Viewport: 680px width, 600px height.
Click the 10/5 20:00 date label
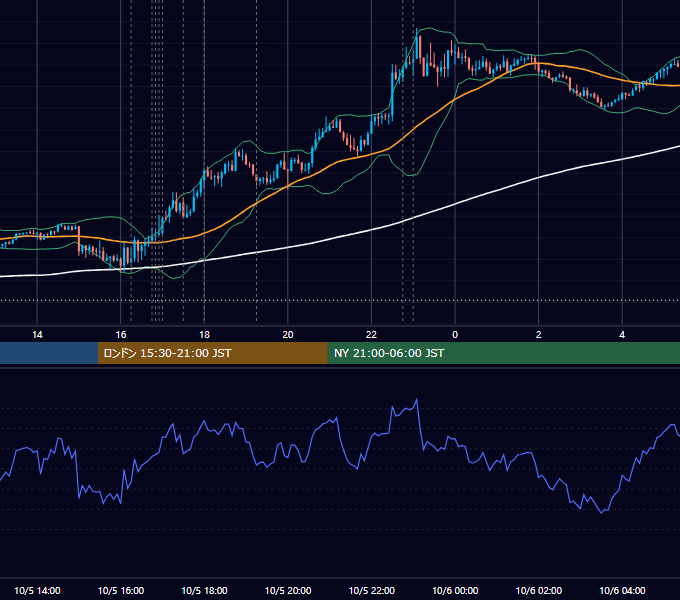tap(288, 590)
